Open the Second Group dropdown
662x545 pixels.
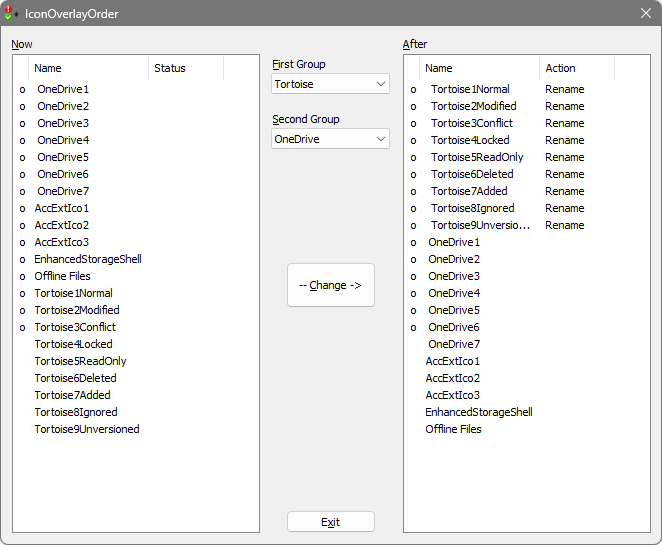coord(330,139)
